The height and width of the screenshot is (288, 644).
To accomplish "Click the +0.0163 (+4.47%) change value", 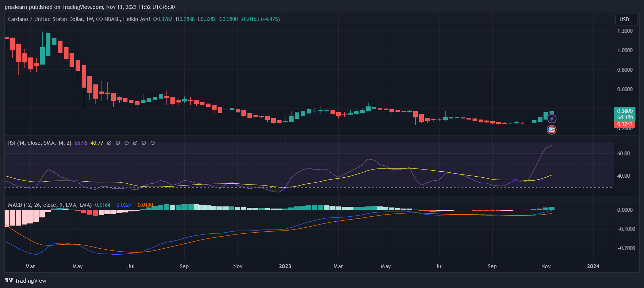I will coord(260,19).
